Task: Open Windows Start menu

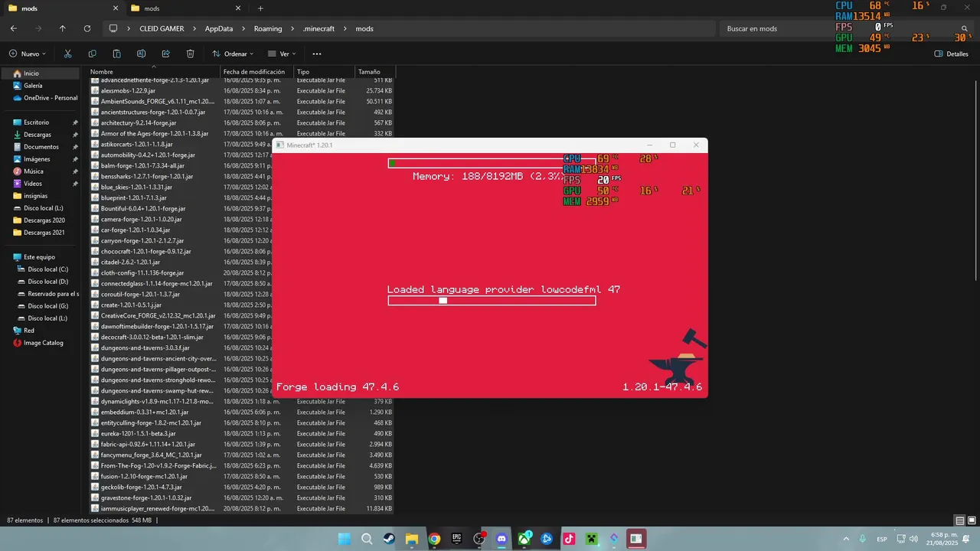Action: coord(345,539)
